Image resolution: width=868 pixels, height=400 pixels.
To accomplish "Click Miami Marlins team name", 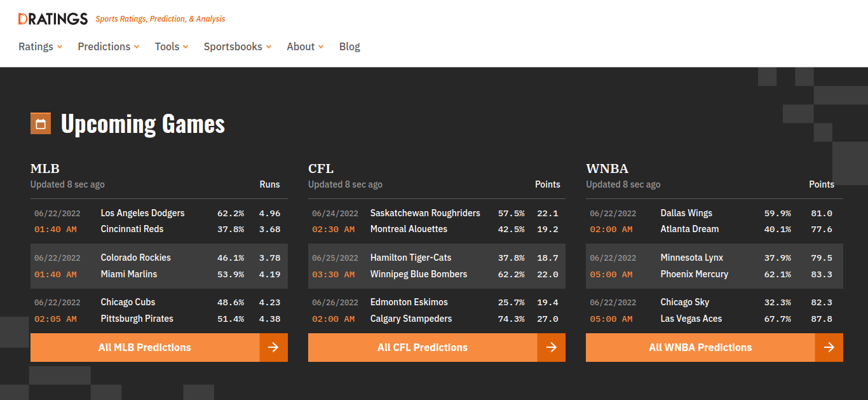I will (x=129, y=274).
